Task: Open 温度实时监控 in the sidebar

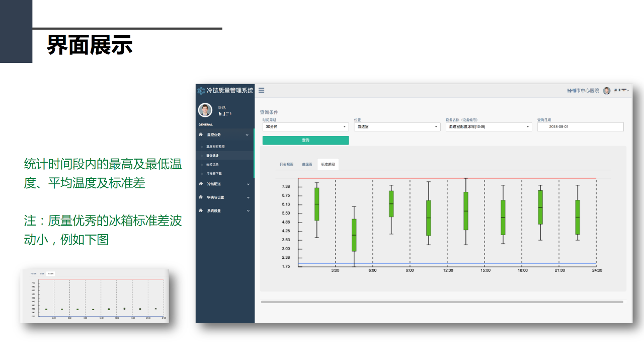Action: pos(215,147)
